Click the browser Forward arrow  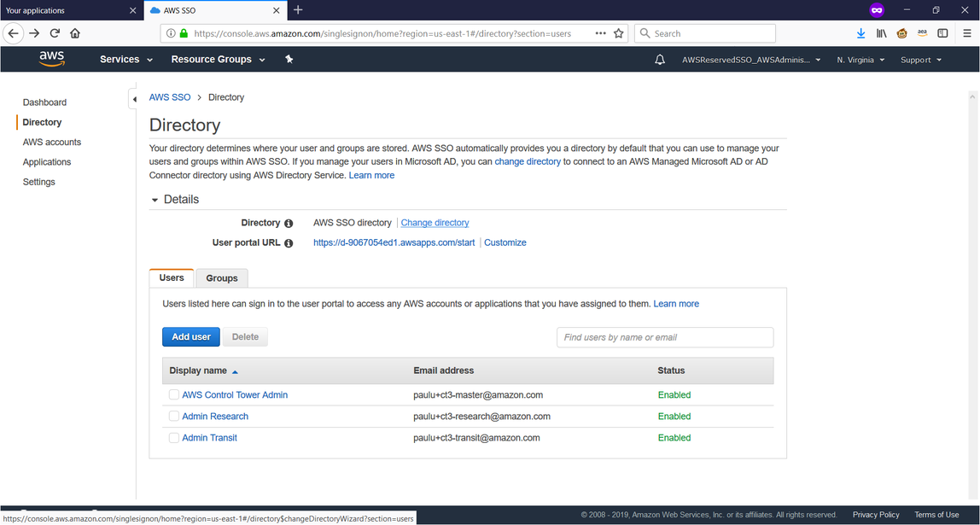(34, 34)
